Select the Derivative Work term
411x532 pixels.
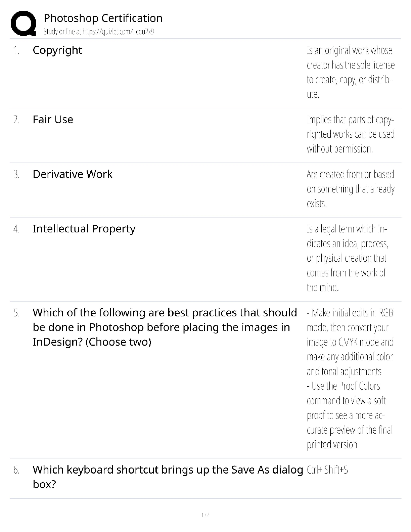72,174
